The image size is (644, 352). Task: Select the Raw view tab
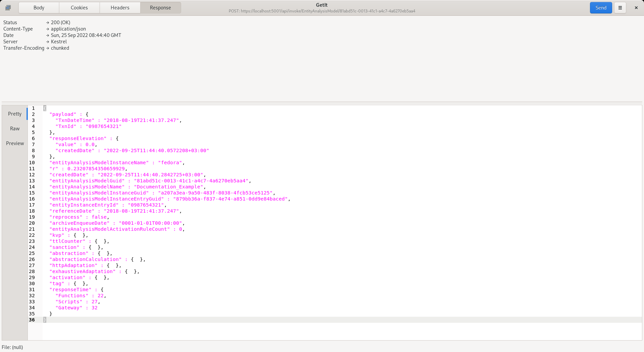click(x=15, y=129)
